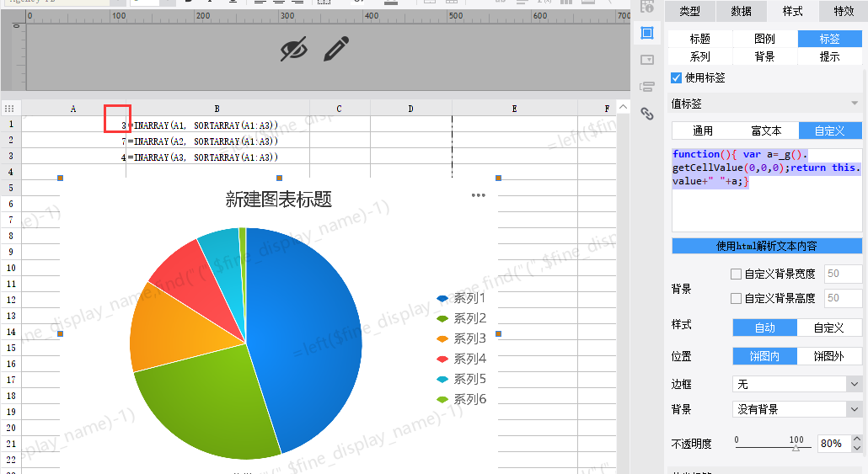Click cell B2 with INARRAY(A2 formula
This screenshot has height=474, width=868.
(x=217, y=141)
